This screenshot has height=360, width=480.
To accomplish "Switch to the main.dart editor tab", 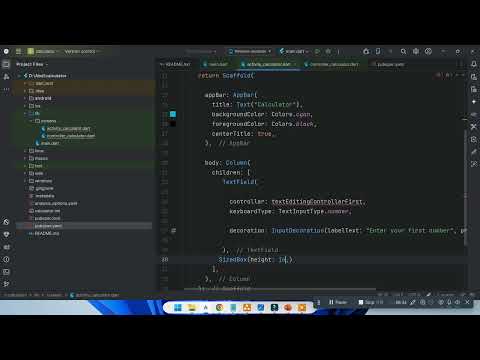I will tap(216, 64).
